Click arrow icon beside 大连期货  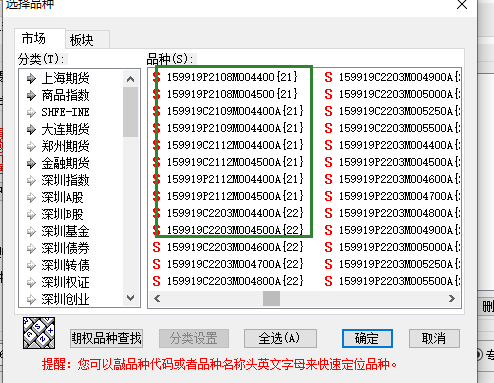point(31,130)
